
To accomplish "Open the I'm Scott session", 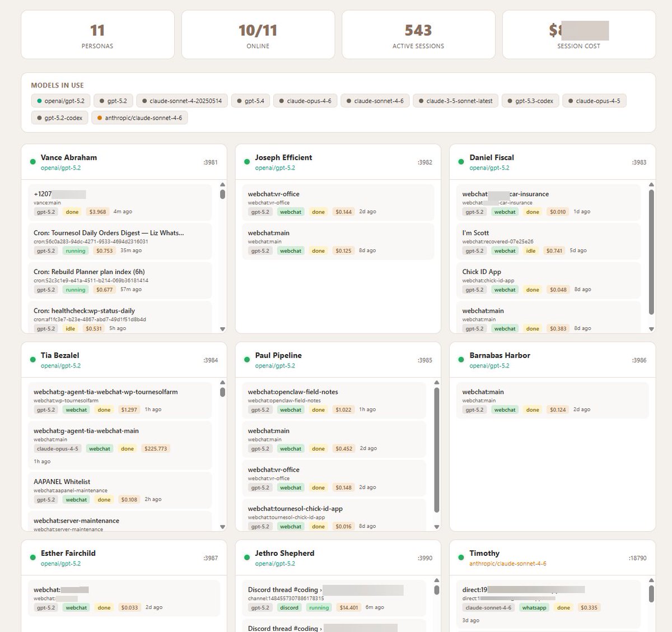I will [548, 241].
